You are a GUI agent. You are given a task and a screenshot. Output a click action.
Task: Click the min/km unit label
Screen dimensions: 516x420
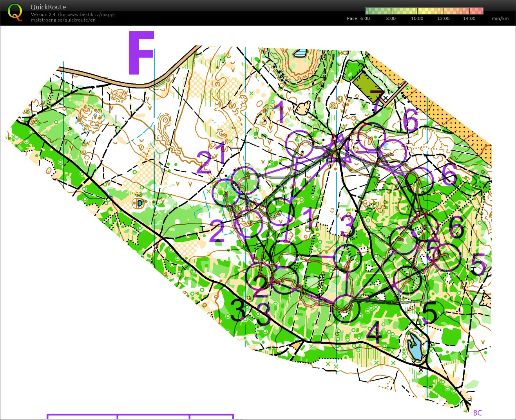[x=500, y=18]
